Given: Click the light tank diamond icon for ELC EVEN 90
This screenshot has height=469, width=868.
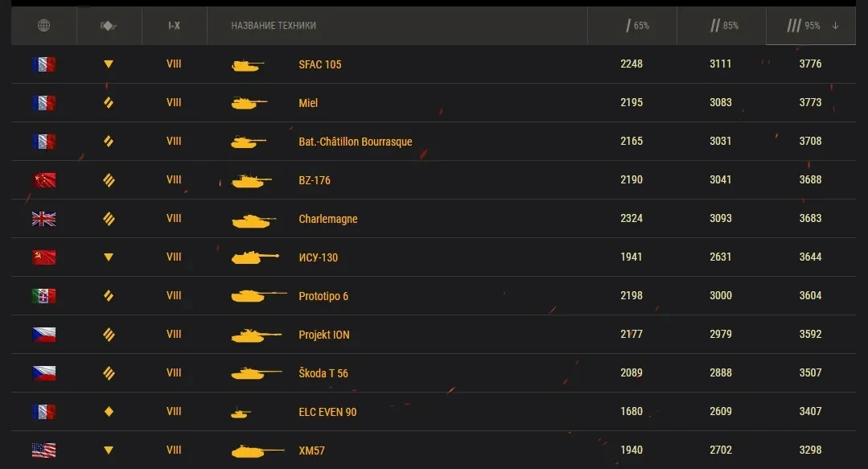Looking at the screenshot, I should point(109,411).
